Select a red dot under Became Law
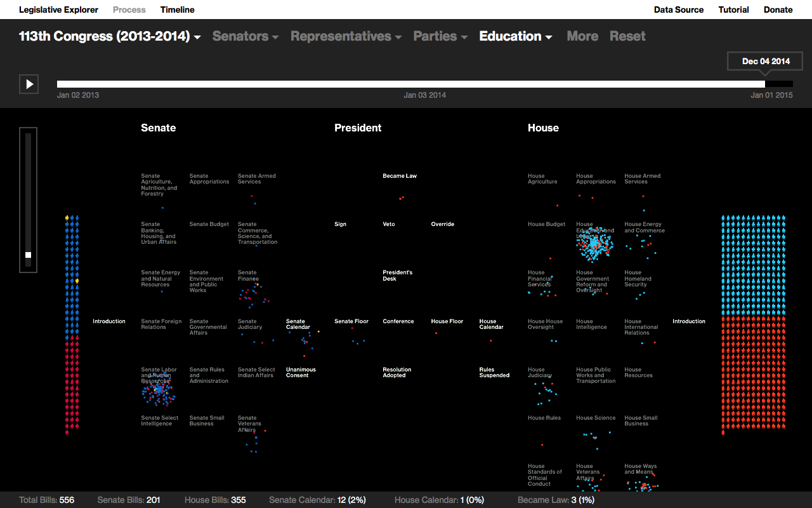812x508 pixels. pyautogui.click(x=402, y=198)
